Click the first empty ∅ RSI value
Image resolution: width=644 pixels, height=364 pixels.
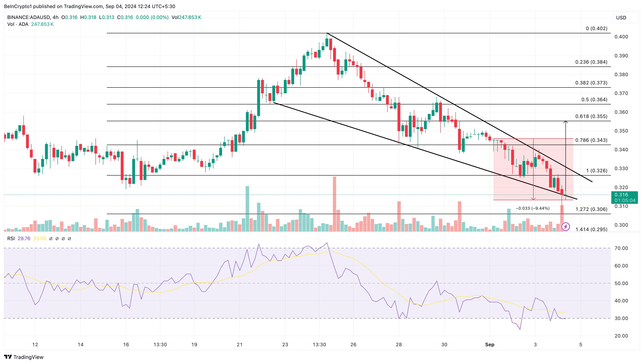[51, 239]
